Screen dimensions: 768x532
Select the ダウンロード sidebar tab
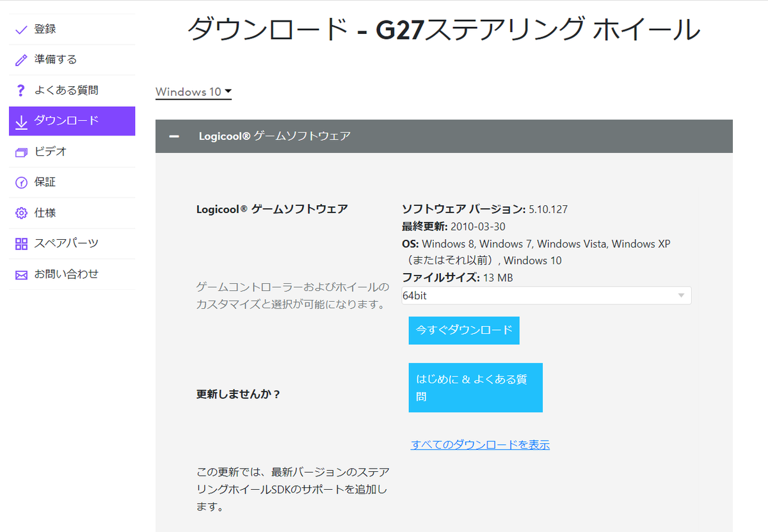tap(72, 121)
